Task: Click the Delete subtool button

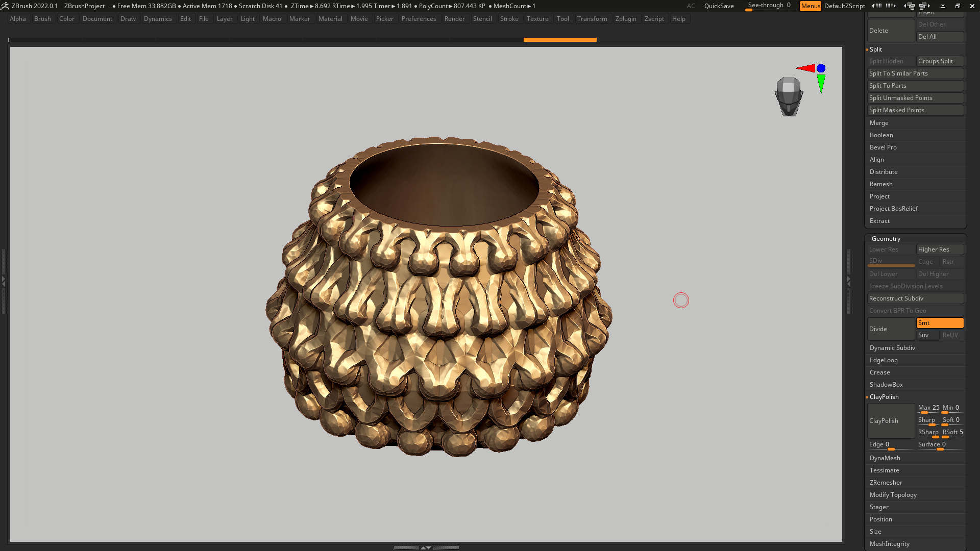Action: tap(891, 31)
